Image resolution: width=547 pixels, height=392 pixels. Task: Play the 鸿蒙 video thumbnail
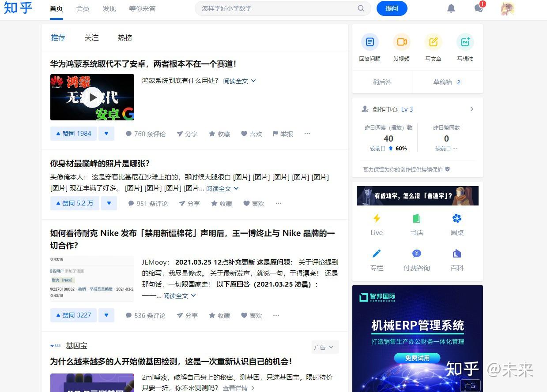coord(92,97)
